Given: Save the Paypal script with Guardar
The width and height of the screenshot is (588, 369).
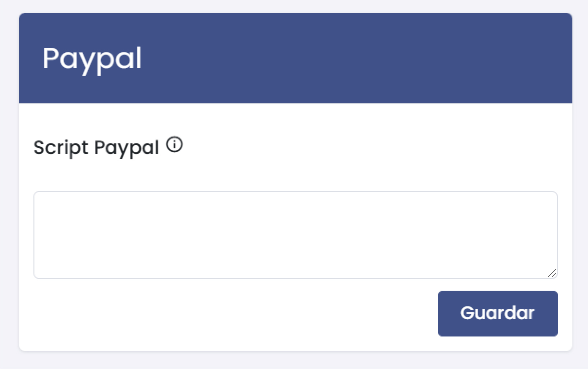Looking at the screenshot, I should click(x=497, y=313).
